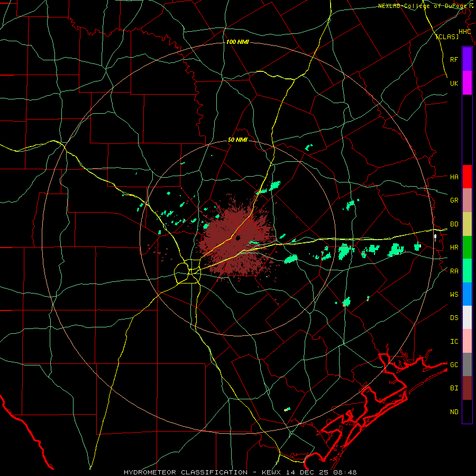Click the '14 DEC 25 08:48' timestamp
Screen dimensions: 476x476
click(x=322, y=472)
